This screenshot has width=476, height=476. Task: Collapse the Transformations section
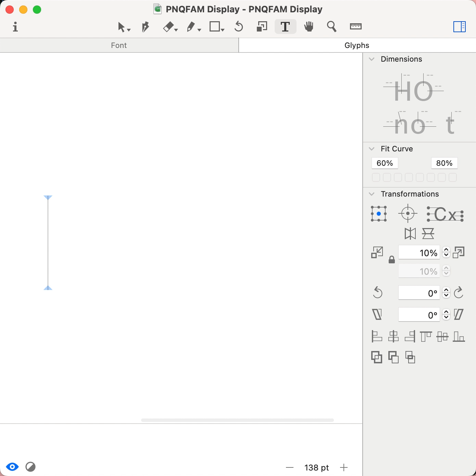372,194
